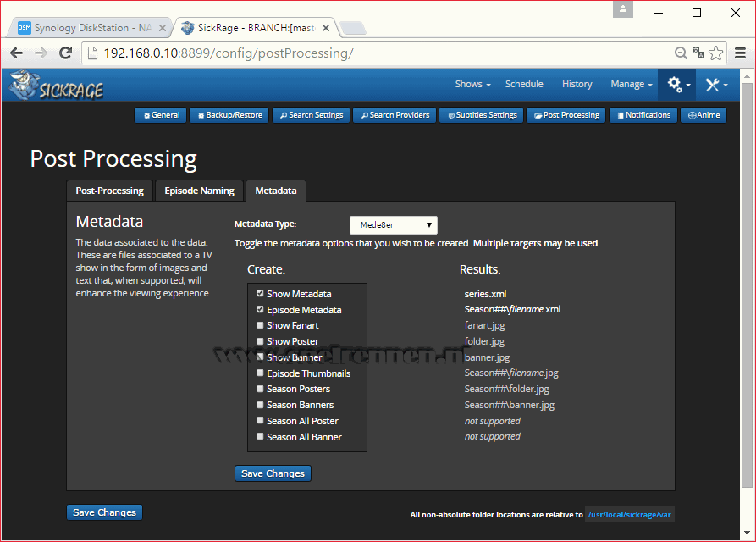This screenshot has height=542, width=756.
Task: Bookmark this page with the star icon
Action: tap(716, 53)
